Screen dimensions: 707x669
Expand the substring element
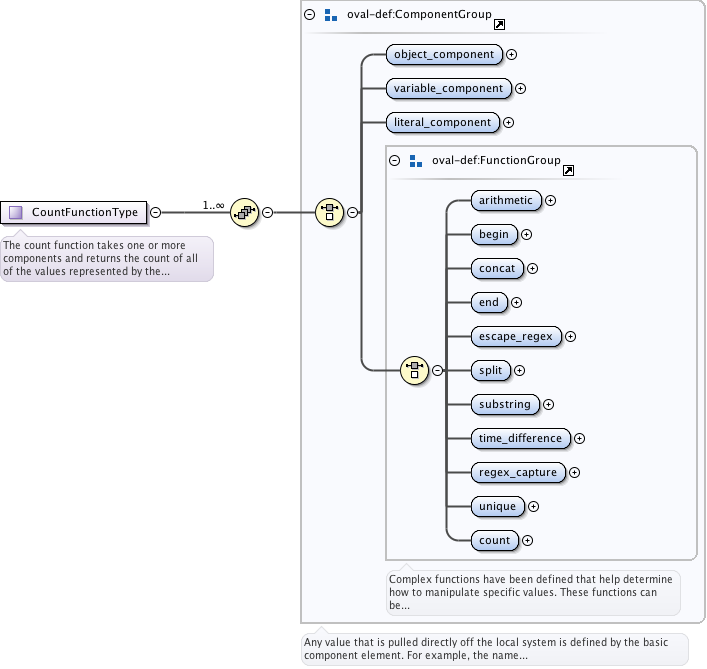[x=548, y=404]
